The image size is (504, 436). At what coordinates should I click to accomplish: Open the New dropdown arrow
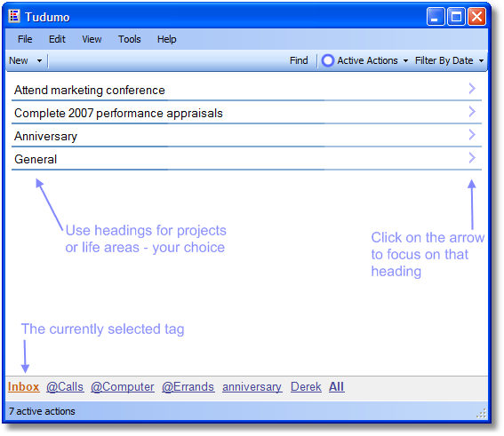point(39,60)
